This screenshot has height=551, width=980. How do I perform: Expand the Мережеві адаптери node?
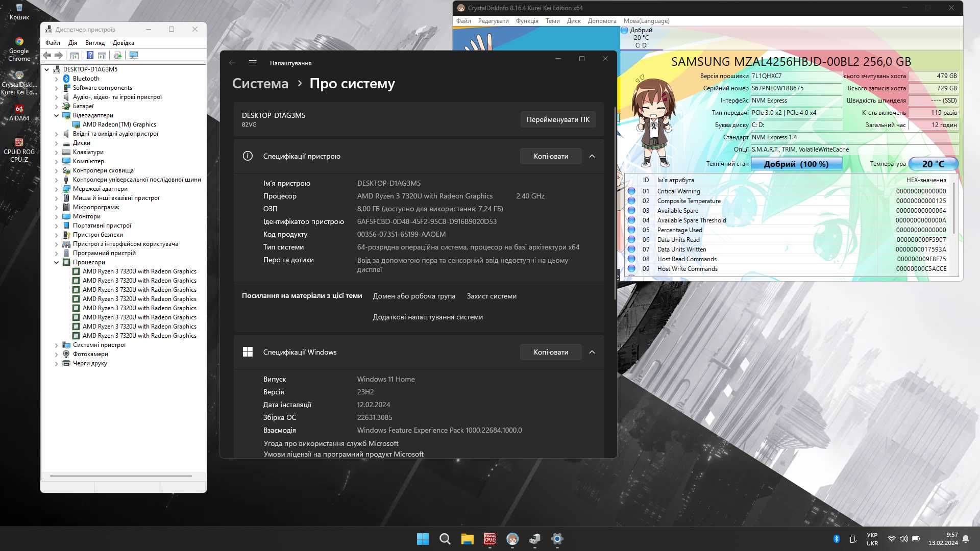(57, 189)
